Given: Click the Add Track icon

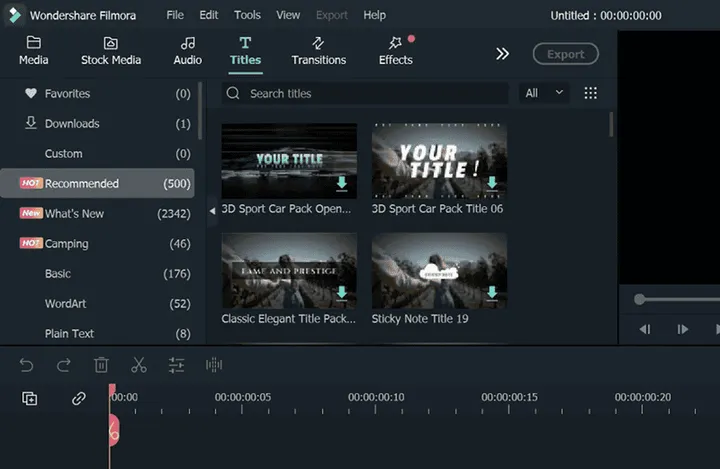Looking at the screenshot, I should tap(30, 398).
